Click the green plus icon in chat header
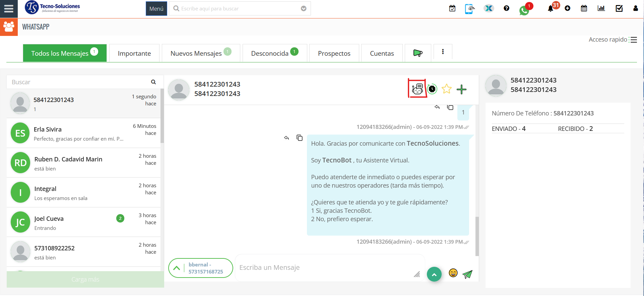 coord(461,89)
